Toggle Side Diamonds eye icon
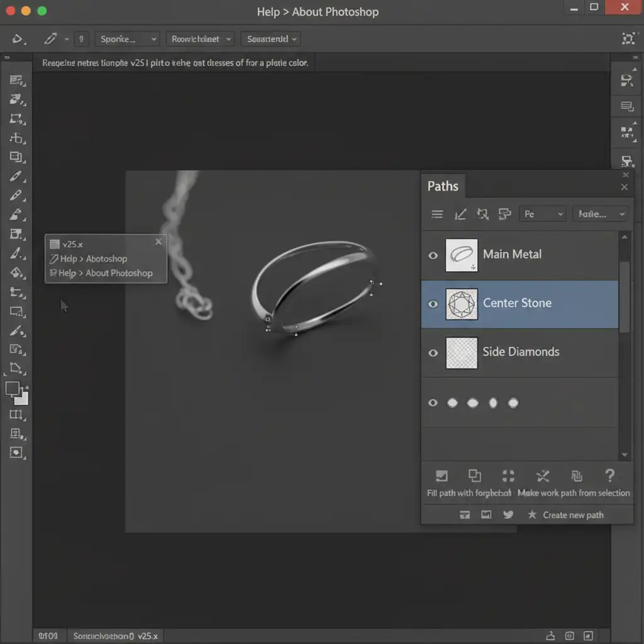Image resolution: width=644 pixels, height=644 pixels. 433,353
